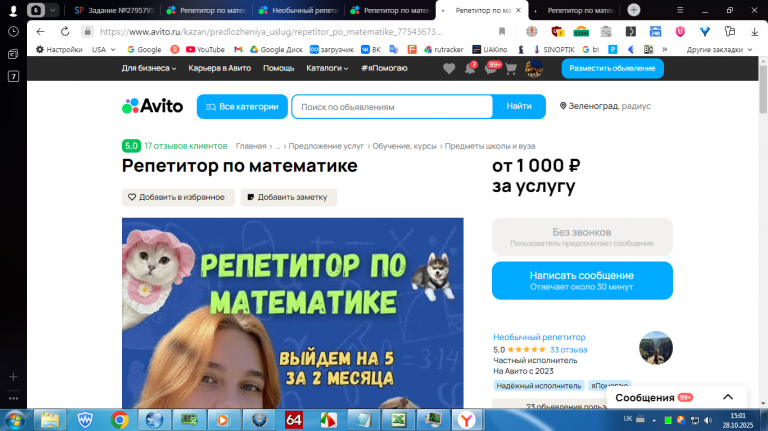Open Все категории button
The width and height of the screenshot is (768, 431).
pyautogui.click(x=242, y=106)
